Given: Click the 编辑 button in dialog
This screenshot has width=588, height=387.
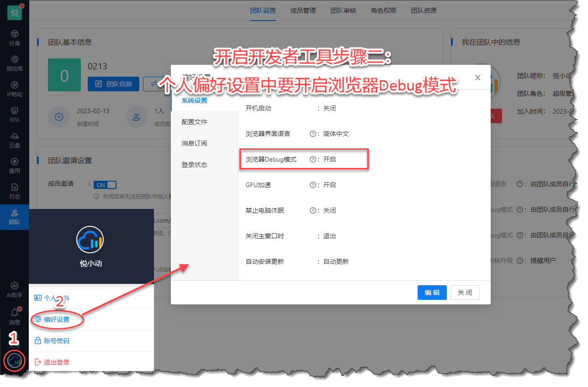Looking at the screenshot, I should point(432,293).
